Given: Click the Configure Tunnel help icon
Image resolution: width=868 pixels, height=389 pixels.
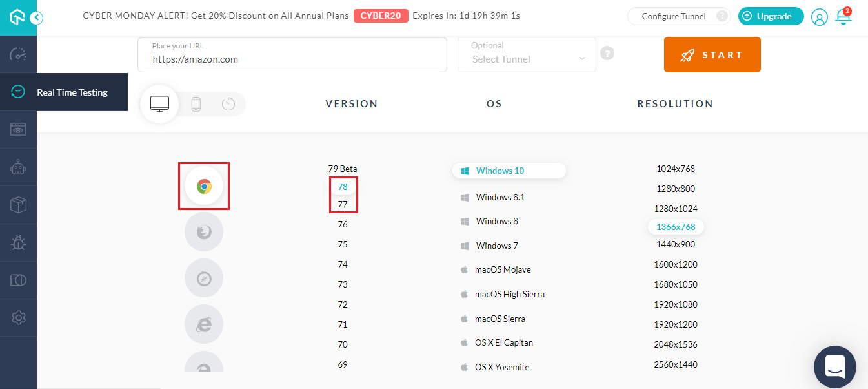Looking at the screenshot, I should coord(722,16).
